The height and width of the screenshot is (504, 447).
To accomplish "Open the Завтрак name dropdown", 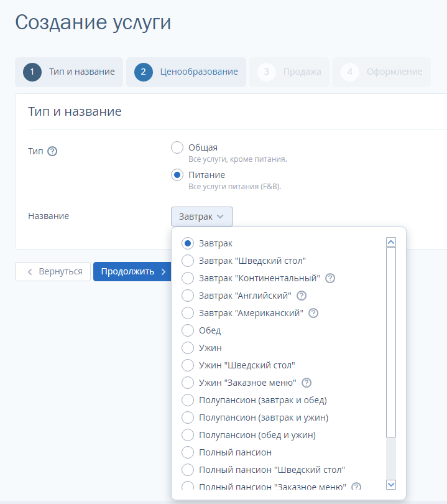I will (202, 217).
